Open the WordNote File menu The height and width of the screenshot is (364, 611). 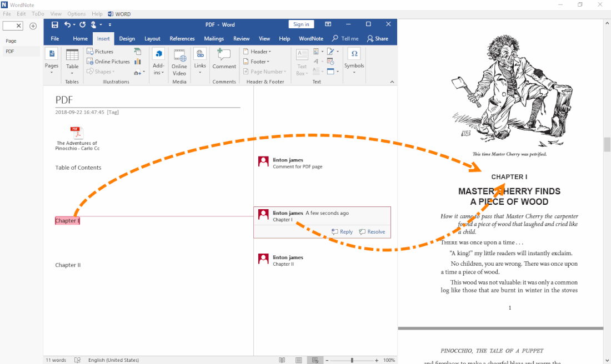point(7,14)
